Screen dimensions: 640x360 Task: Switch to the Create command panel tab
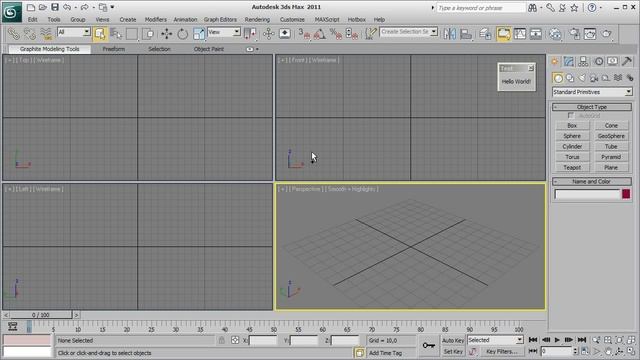pyautogui.click(x=555, y=61)
